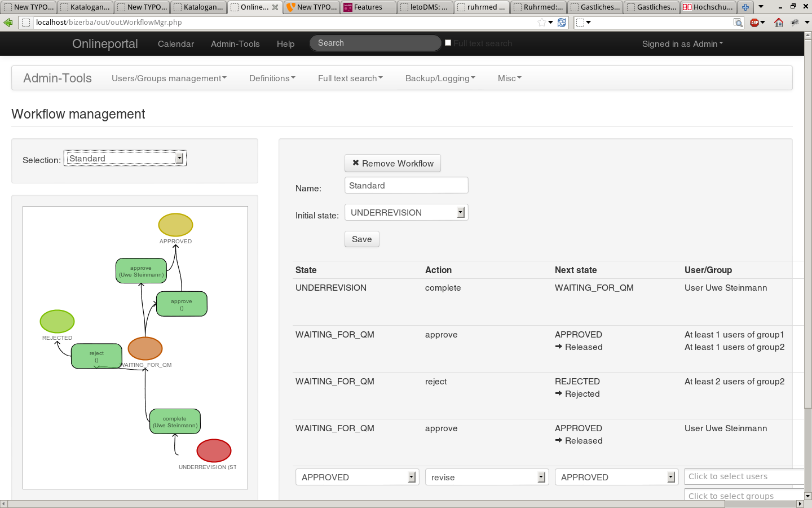Viewport: 812px width, 508px height.
Task: Open the Definitions menu
Action: [272, 78]
